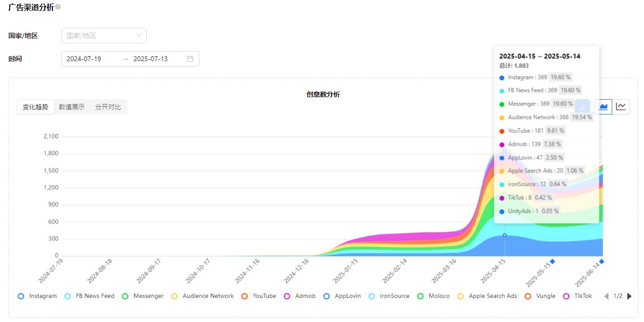Toggle TikTok series in the legend

pos(577,296)
